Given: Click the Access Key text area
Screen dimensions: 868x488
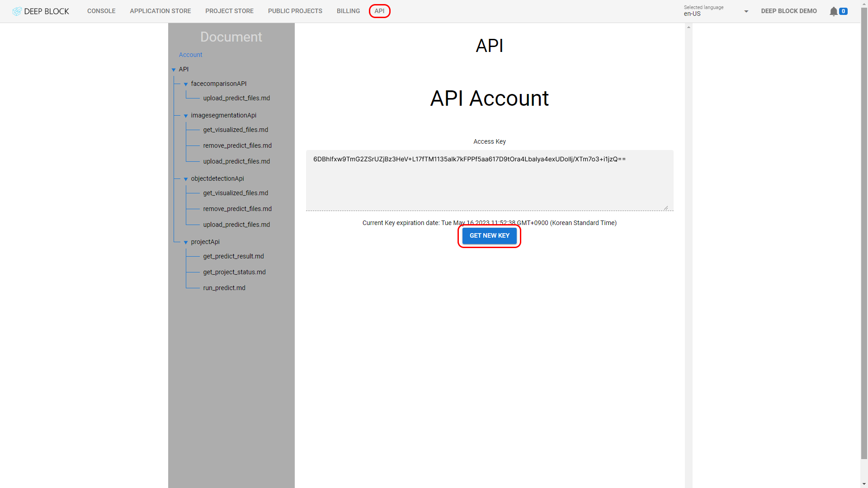Looking at the screenshot, I should point(490,180).
